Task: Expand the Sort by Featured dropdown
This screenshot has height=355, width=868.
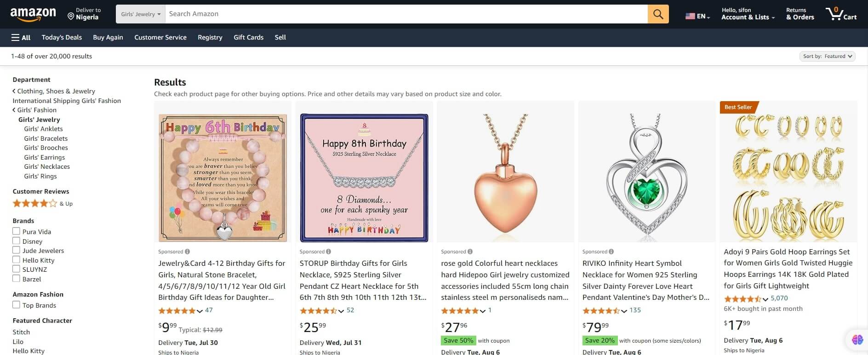Action: (x=827, y=56)
